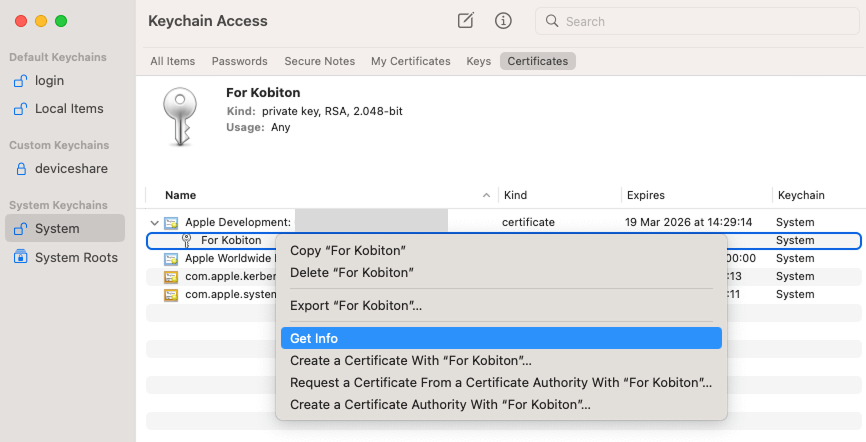
Task: Switch to the Passwords tab
Action: pos(240,61)
